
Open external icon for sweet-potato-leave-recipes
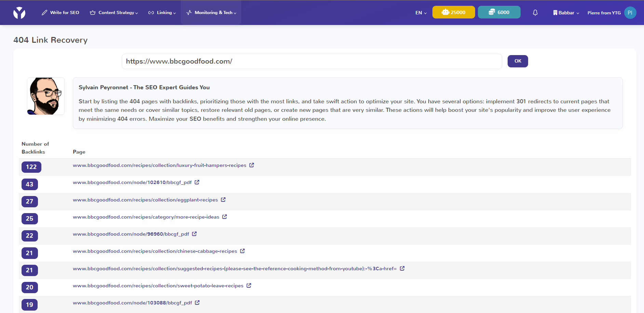[249, 285]
